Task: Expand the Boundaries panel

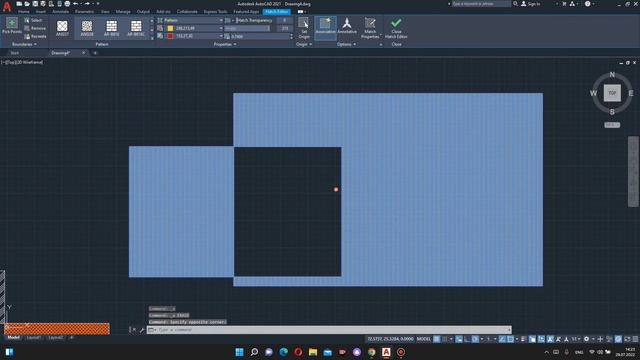Action: [x=24, y=44]
